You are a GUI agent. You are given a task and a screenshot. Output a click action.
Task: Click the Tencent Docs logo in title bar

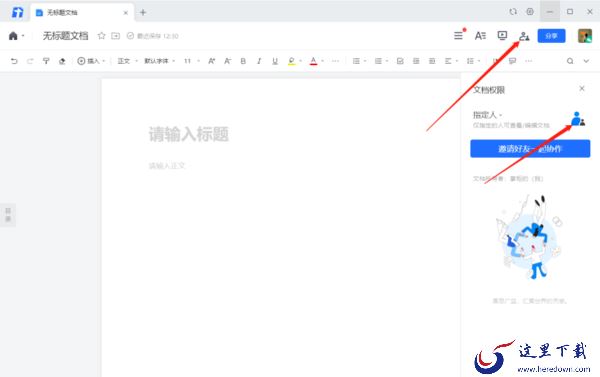17,12
